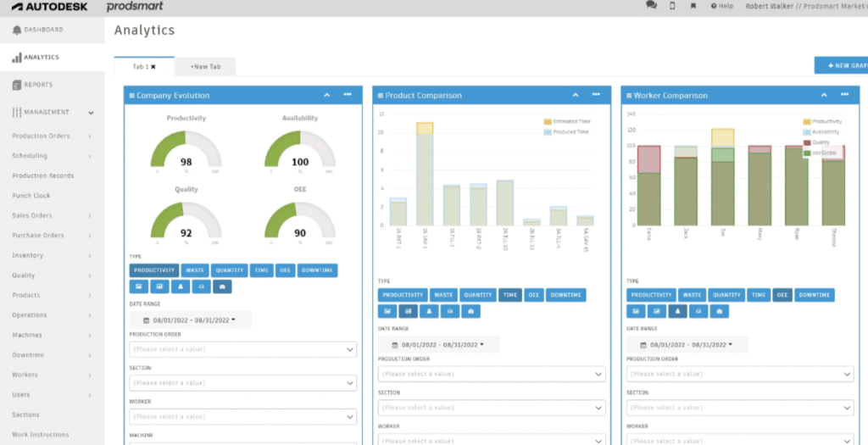
Task: Open Section dropdown in Product Comparison
Action: (492, 408)
